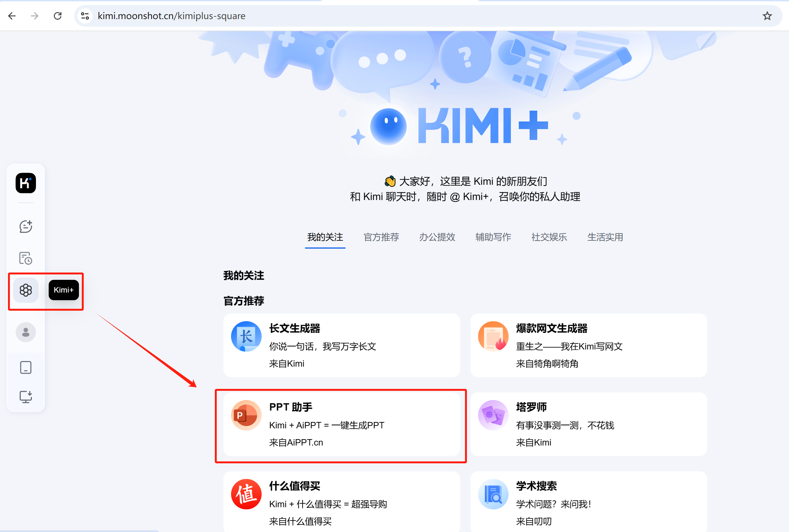Viewport: 789px width, 532px height.
Task: Open the 爆款网文生成器 card title
Action: 552,328
